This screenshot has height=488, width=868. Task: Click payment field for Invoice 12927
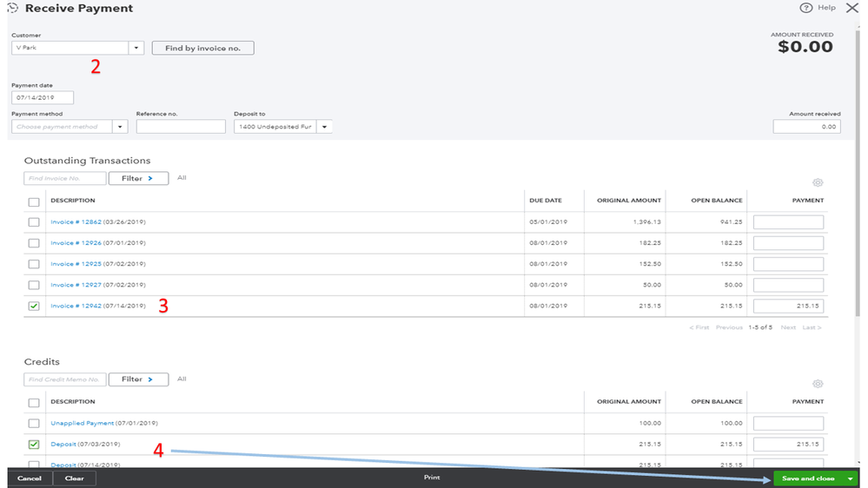[788, 285]
